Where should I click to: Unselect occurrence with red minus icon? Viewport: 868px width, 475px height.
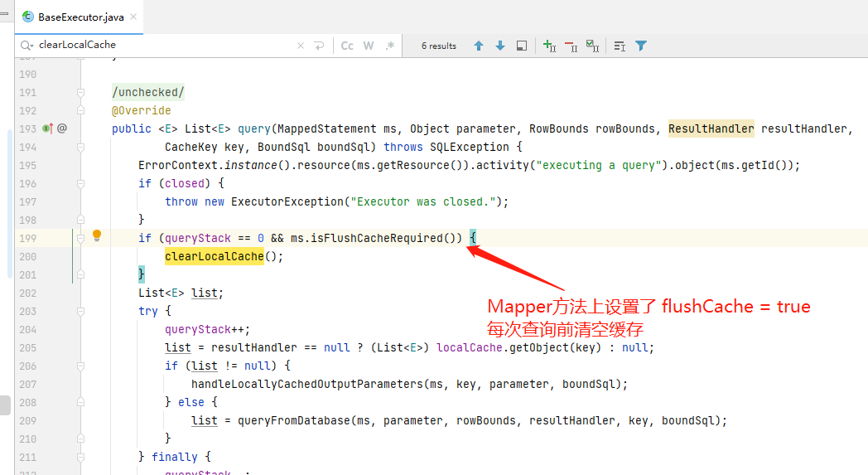(571, 46)
